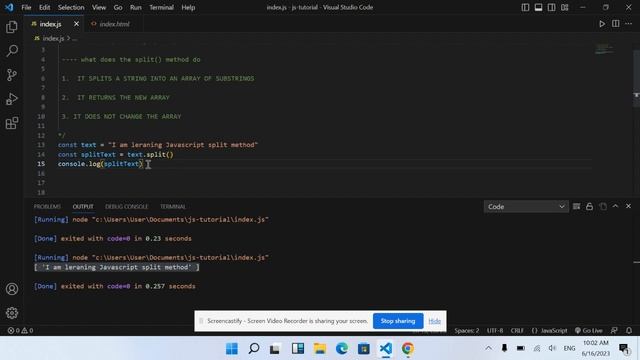Click the output array result line
This screenshot has width=640, height=360.
click(x=117, y=267)
